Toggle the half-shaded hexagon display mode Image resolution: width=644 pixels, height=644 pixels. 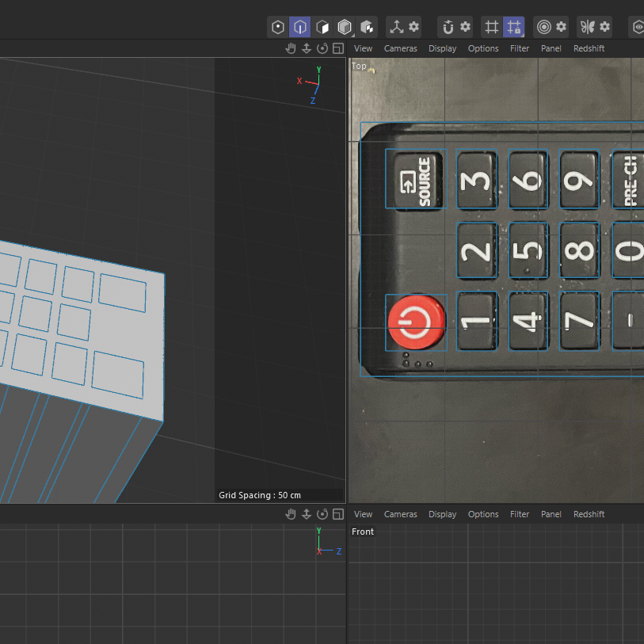click(323, 26)
